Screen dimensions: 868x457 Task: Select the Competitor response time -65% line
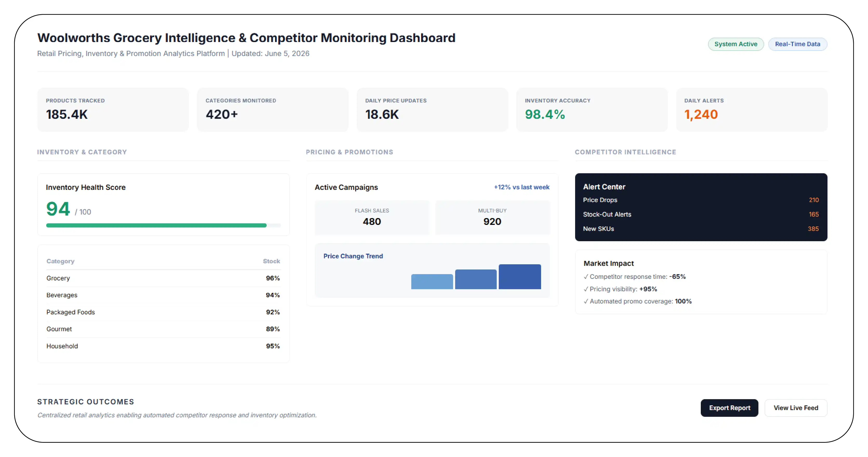[x=635, y=277]
